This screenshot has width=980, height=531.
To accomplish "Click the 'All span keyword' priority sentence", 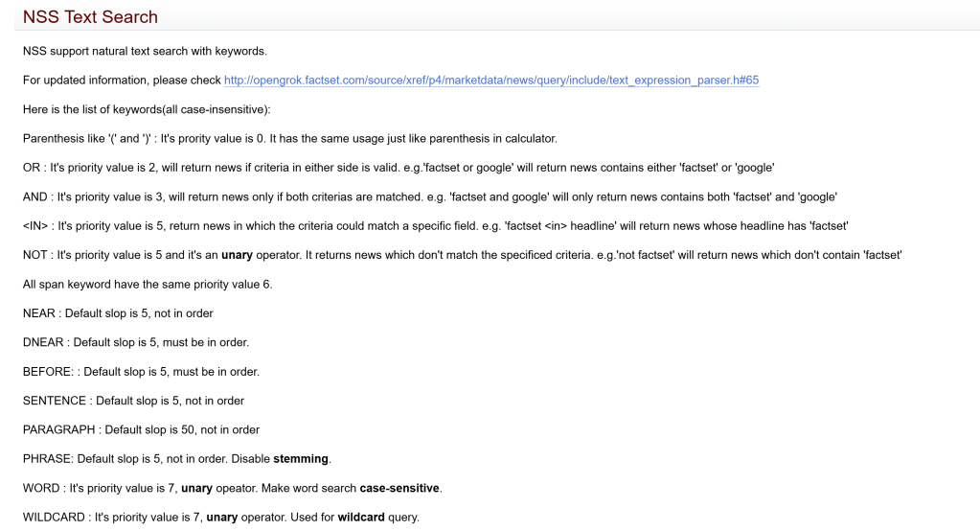I will (x=148, y=285).
